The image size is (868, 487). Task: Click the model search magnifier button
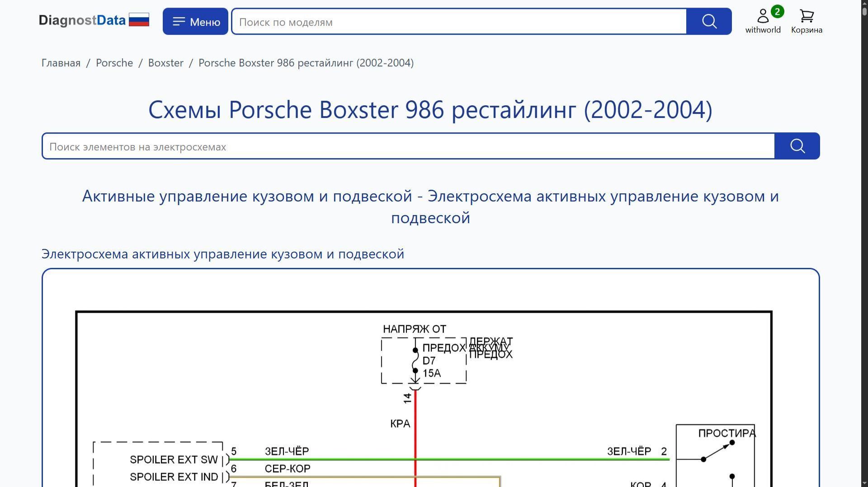pyautogui.click(x=709, y=21)
